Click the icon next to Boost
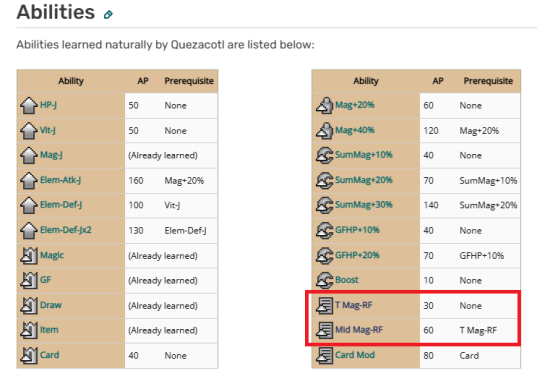The height and width of the screenshot is (376, 537). tap(324, 280)
